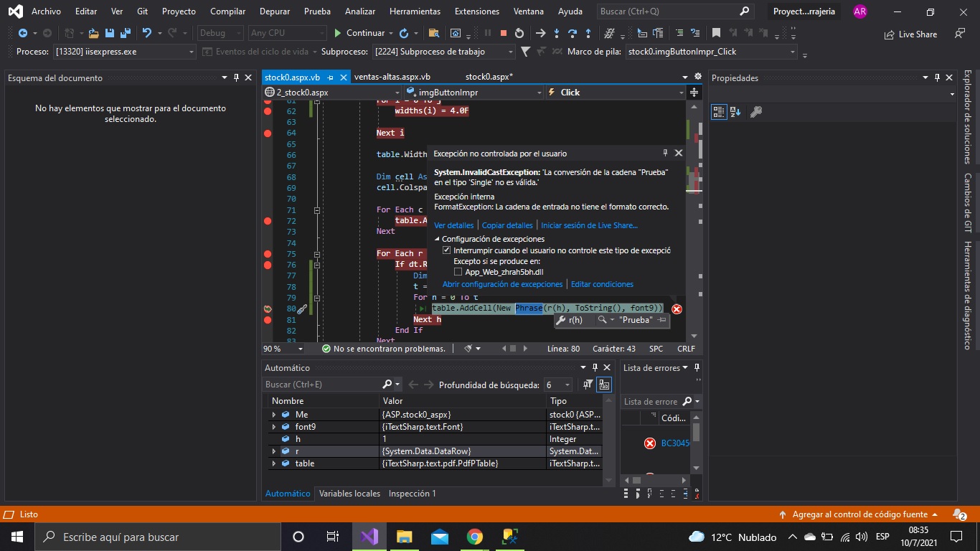Collapse Configuración de excepciones section
The image size is (980, 551).
(x=438, y=239)
